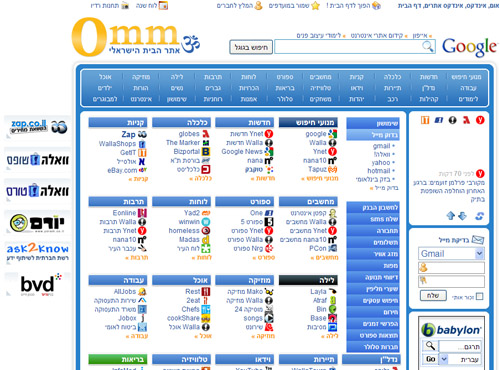Click the Babylon magnifier search icon
The width and height of the screenshot is (500, 370).
430,346
